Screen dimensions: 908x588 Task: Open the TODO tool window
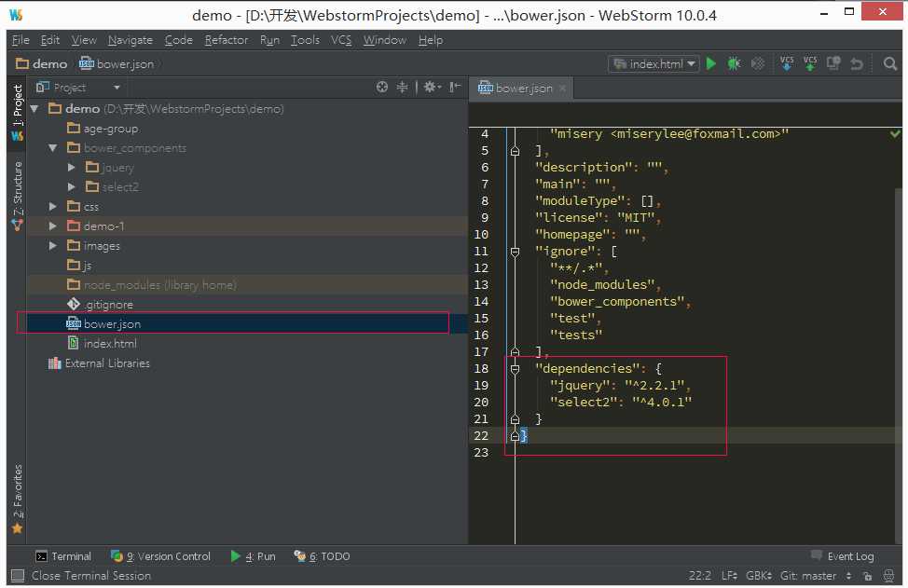click(x=322, y=556)
